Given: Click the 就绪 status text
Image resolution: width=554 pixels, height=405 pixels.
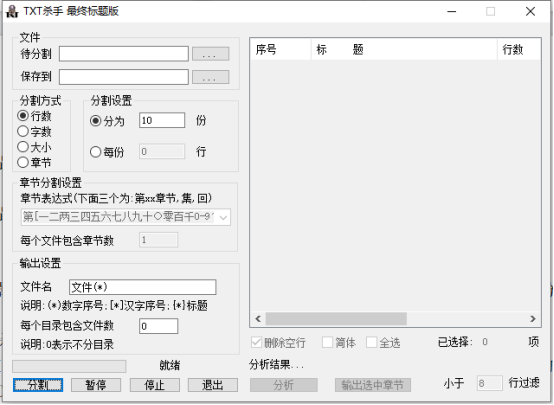Looking at the screenshot, I should point(170,365).
